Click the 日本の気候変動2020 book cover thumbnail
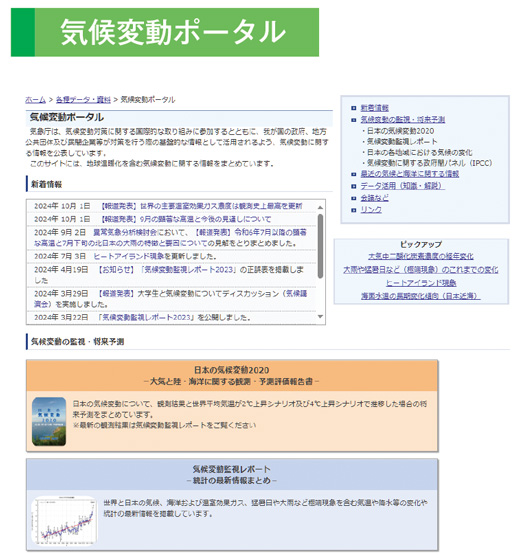 pos(49,422)
